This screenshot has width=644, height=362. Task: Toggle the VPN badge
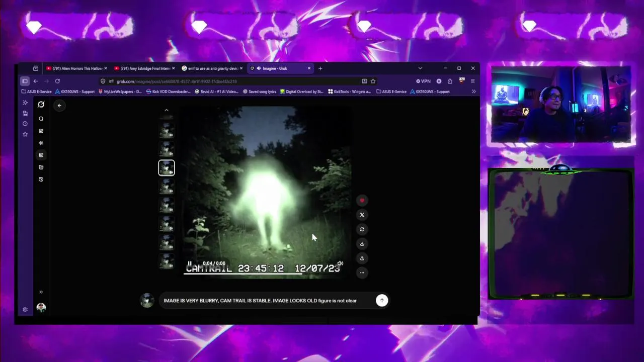pyautogui.click(x=423, y=81)
